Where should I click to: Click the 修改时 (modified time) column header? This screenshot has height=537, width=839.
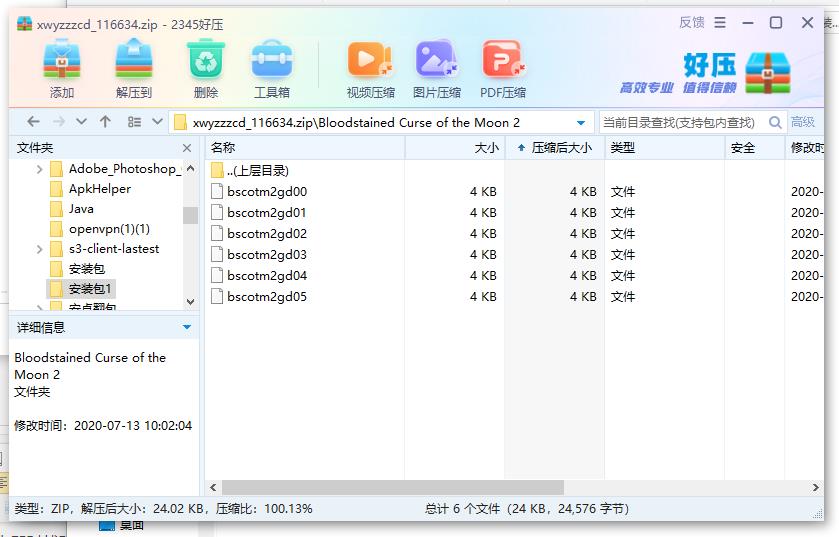point(805,148)
